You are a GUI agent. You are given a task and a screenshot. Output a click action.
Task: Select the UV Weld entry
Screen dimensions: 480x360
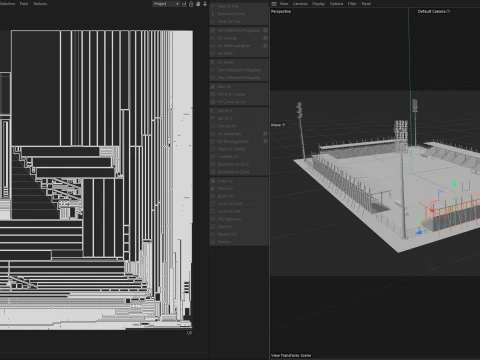tap(239, 53)
